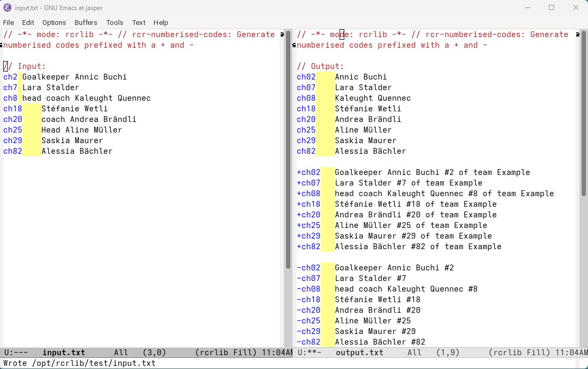
Task: Open the File menu
Action: point(8,22)
